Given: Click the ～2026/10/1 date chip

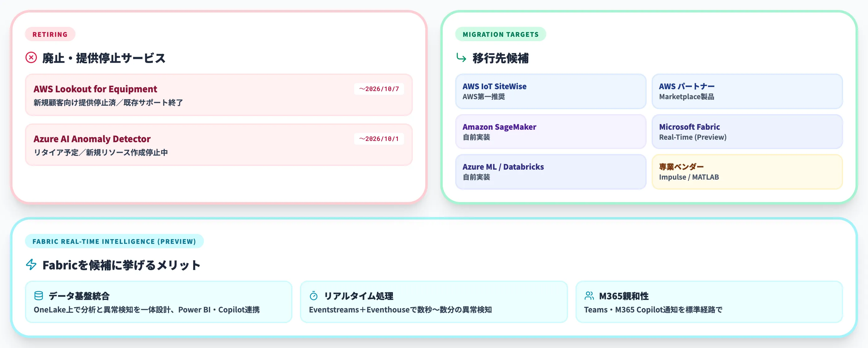Looking at the screenshot, I should 379,138.
